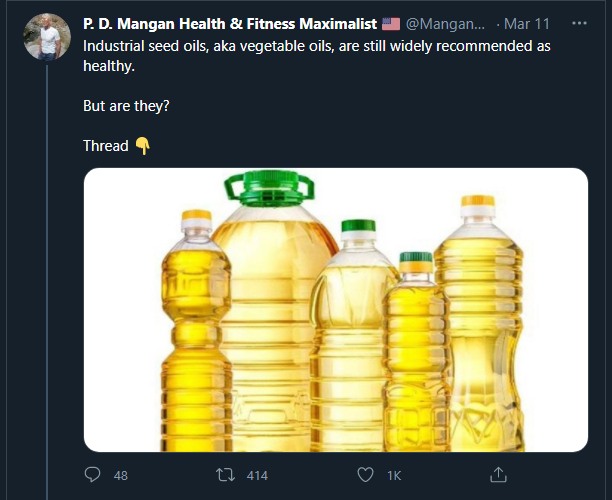Viewport: 612px width, 500px height.
Task: Retweet this post using the retweet icon
Action: [226, 474]
